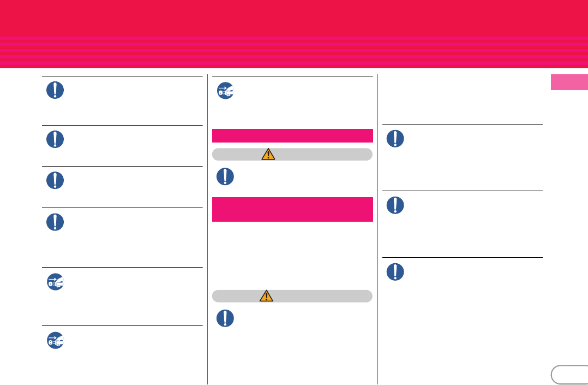
Task: Click the upper unplug icon in left column
Action: (x=56, y=282)
